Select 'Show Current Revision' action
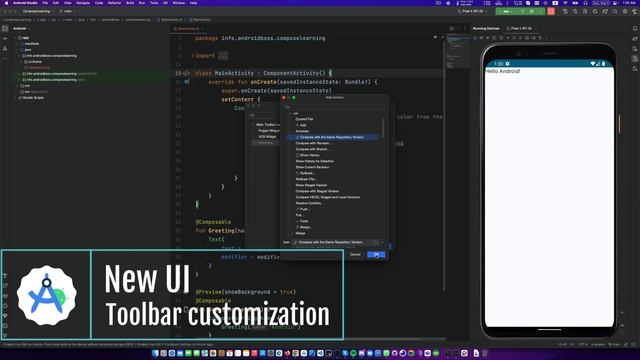This screenshot has width=640, height=360. click(x=312, y=167)
